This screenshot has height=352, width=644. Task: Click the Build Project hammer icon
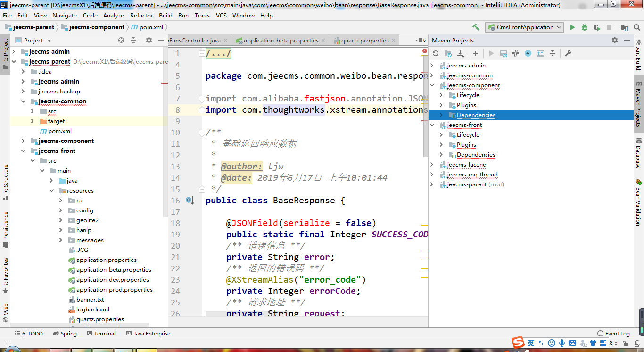click(476, 27)
